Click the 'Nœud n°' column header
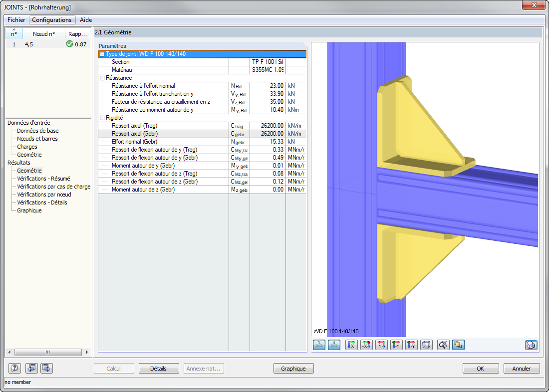This screenshot has height=392, width=549. point(44,34)
